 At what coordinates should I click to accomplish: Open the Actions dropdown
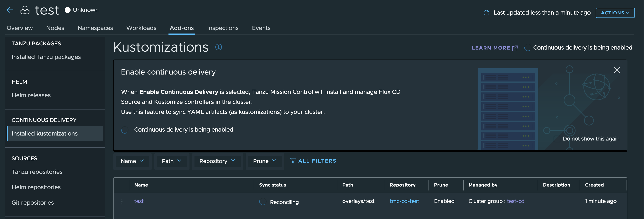pos(615,13)
